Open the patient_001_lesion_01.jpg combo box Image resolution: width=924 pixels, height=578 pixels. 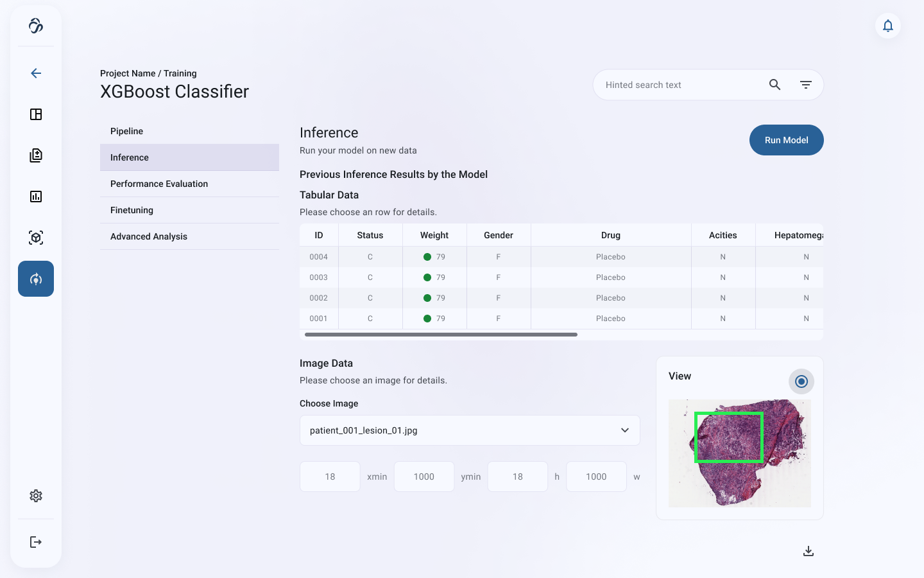[470, 430]
